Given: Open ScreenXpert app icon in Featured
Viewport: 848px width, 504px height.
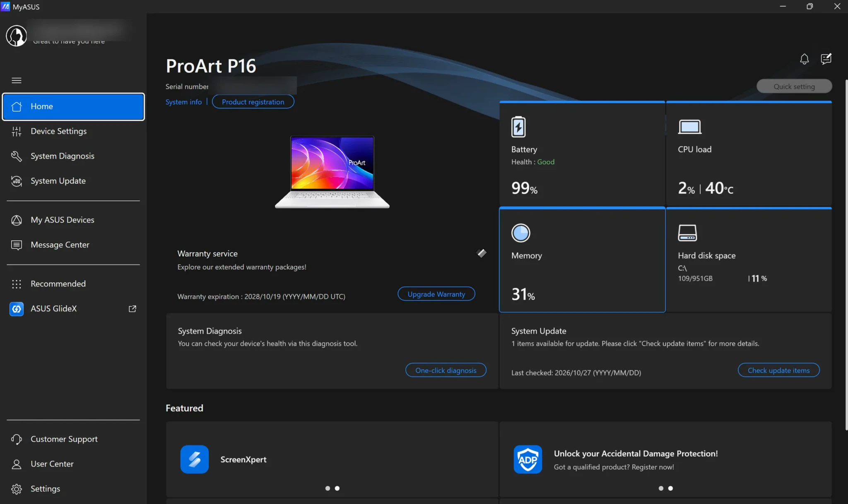Looking at the screenshot, I should tap(195, 459).
